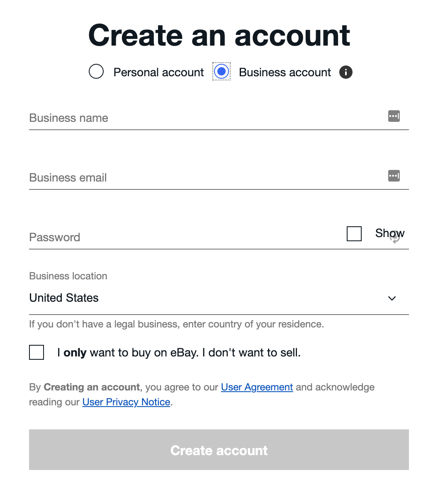
Task: Toggle the Show password checkbox
Action: coord(354,234)
